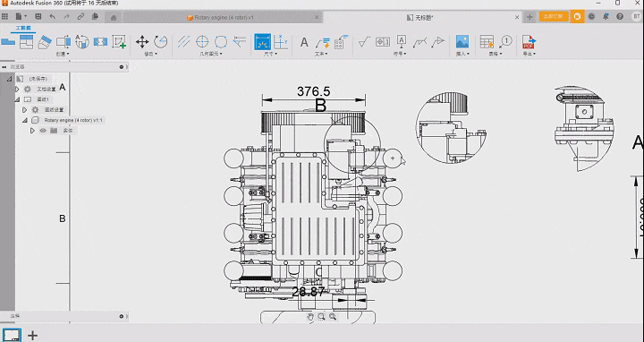The image size is (644, 342).
Task: Open the Dimensions group dropdown
Action: pyautogui.click(x=271, y=54)
